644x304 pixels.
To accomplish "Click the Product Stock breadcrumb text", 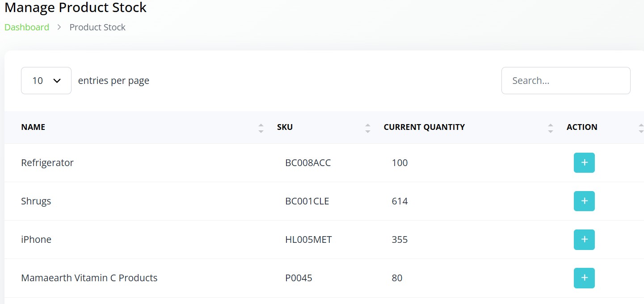I will [97, 27].
